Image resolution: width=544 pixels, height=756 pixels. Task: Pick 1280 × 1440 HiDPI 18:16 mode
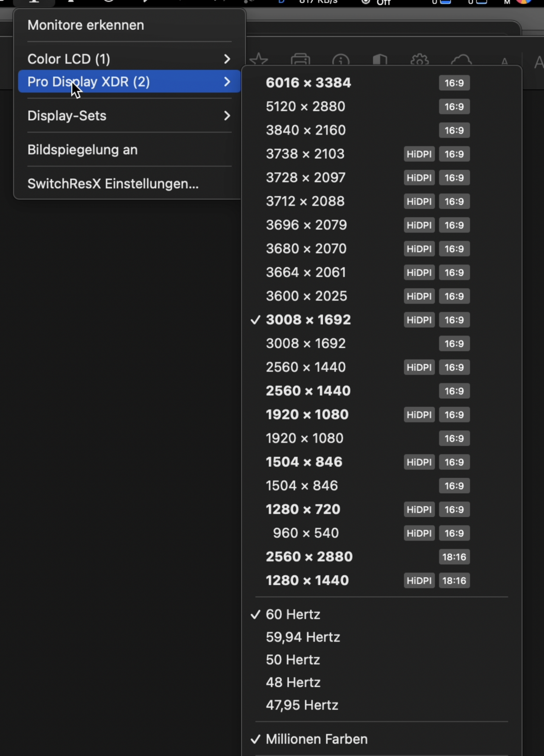coord(381,581)
